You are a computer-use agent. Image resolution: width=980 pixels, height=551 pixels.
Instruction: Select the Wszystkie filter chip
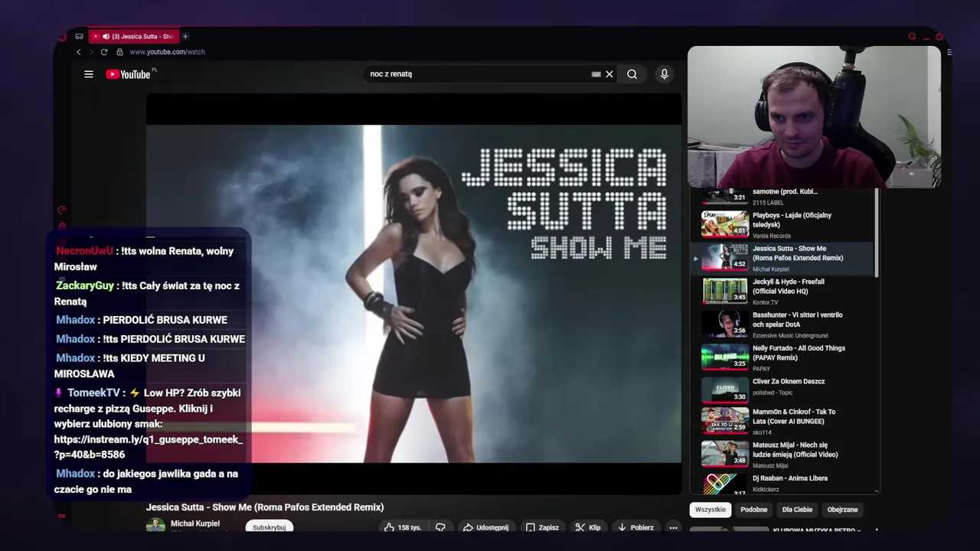(710, 510)
